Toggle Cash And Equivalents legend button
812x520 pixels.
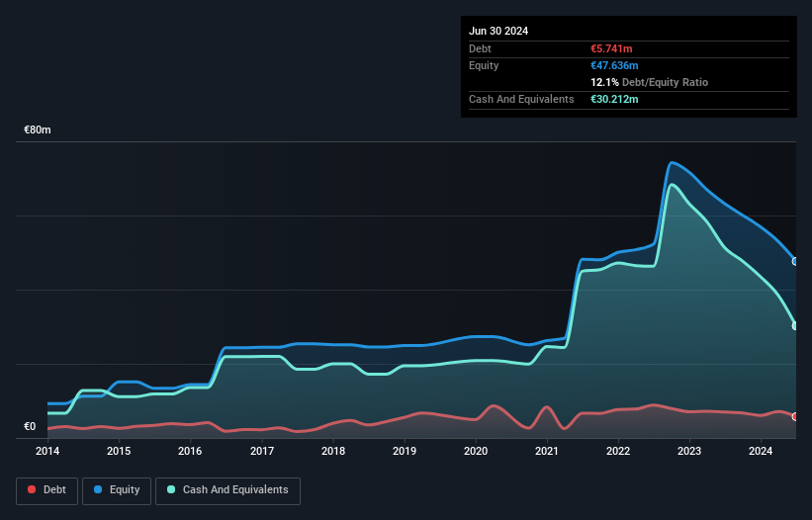pos(227,490)
